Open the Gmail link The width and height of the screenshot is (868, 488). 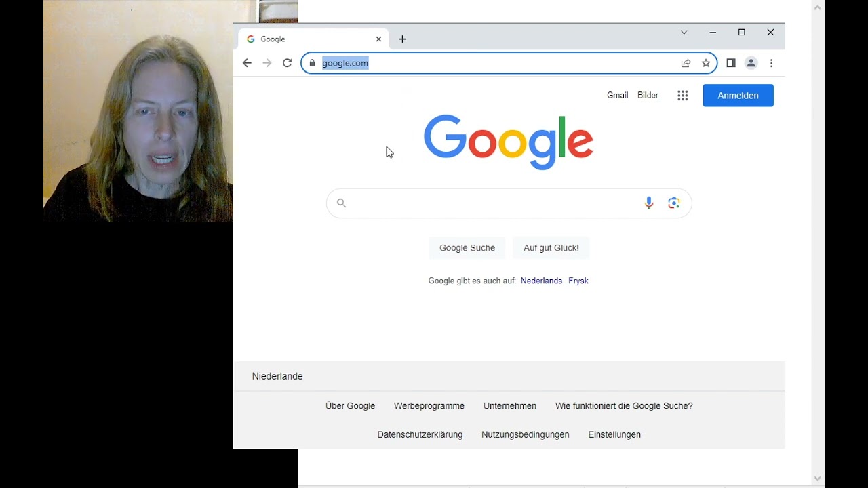pos(618,96)
